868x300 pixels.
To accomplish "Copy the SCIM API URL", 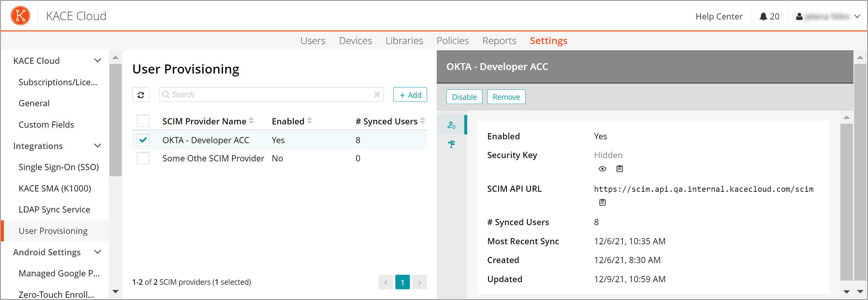I will (603, 202).
